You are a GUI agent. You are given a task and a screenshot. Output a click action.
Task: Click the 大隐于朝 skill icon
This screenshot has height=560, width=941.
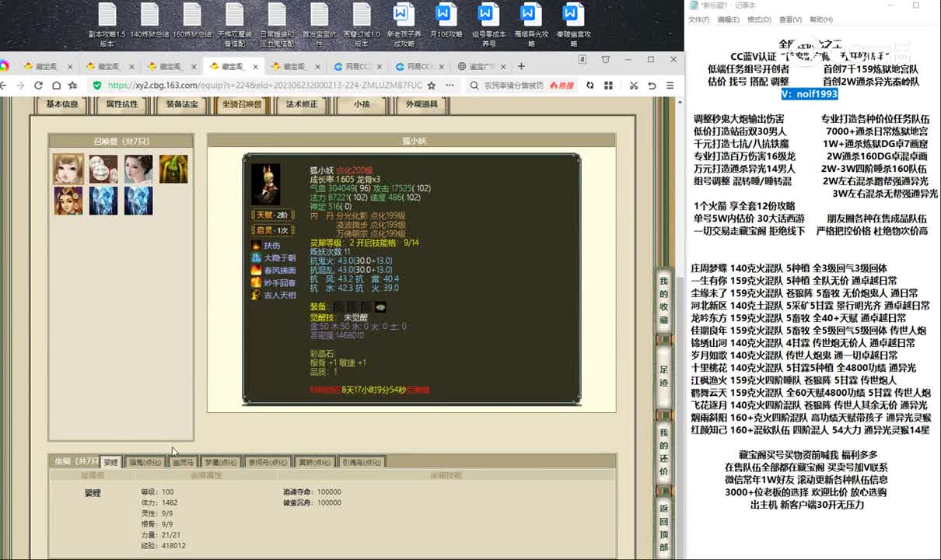256,257
